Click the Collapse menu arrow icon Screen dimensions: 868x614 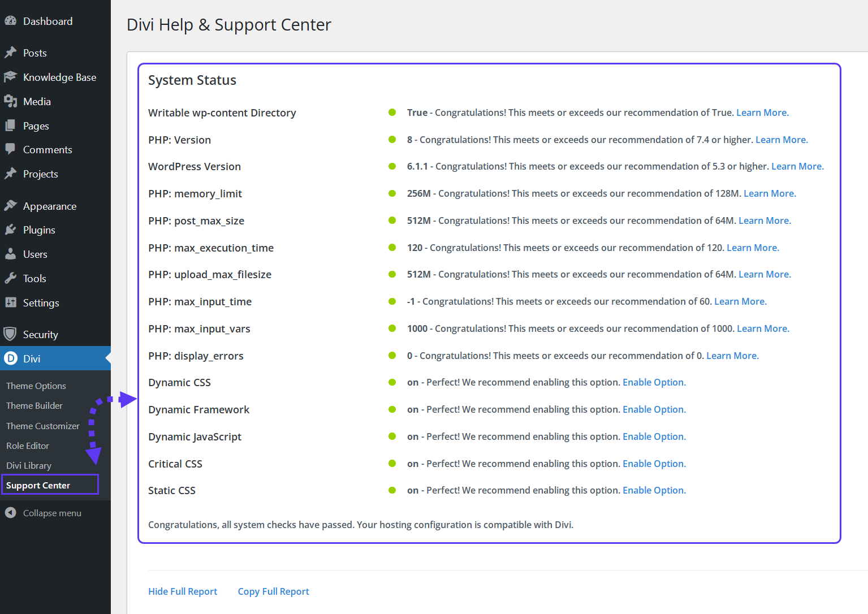11,513
